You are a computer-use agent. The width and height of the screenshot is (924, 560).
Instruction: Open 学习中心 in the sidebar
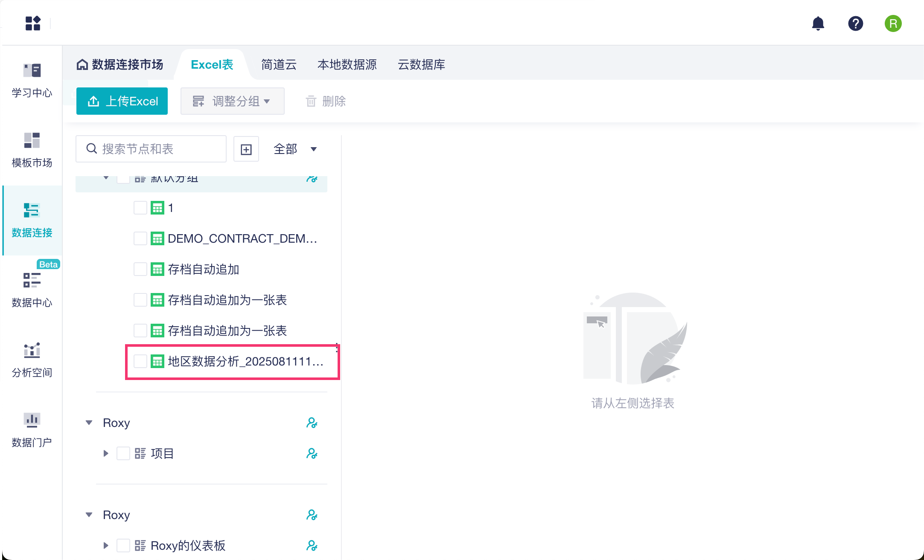pyautogui.click(x=32, y=80)
